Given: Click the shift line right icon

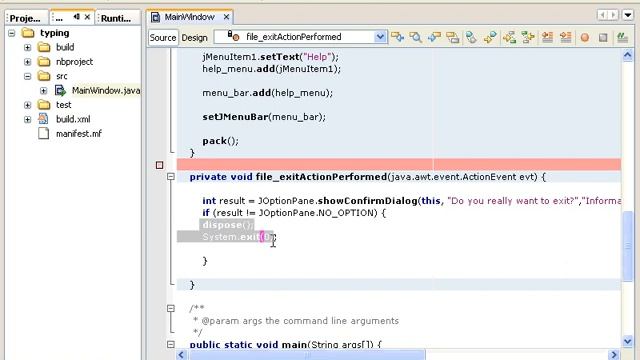Looking at the screenshot, I should coord(566,38).
